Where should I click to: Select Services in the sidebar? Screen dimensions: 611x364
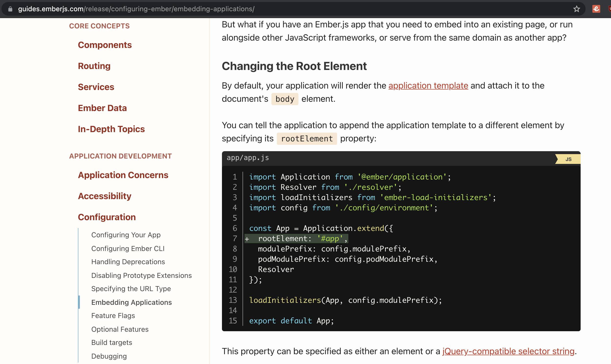tap(96, 87)
